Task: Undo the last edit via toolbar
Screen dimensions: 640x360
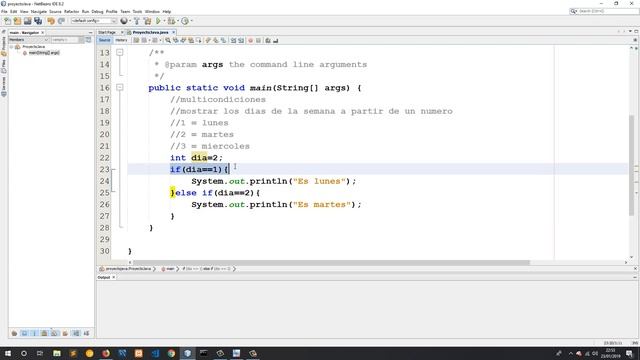Action: [x=51, y=21]
